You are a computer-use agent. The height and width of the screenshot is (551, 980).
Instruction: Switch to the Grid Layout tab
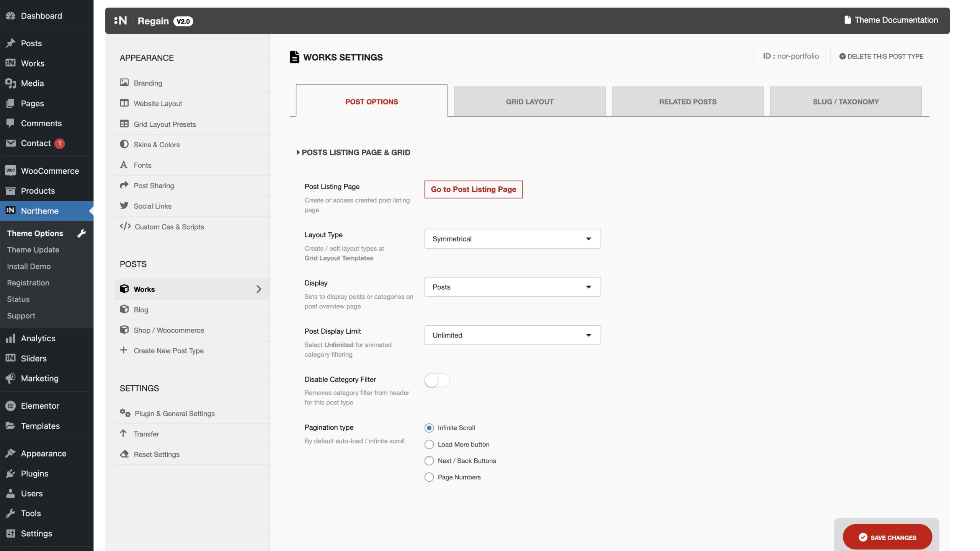529,101
